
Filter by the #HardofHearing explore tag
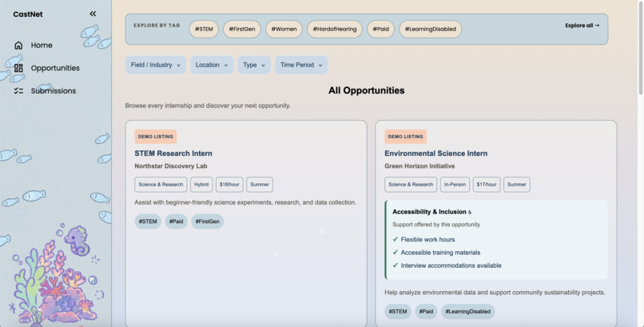pyautogui.click(x=335, y=29)
